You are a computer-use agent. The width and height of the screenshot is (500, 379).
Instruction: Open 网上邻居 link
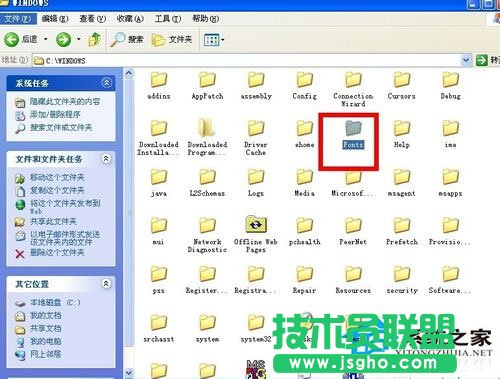(x=45, y=354)
